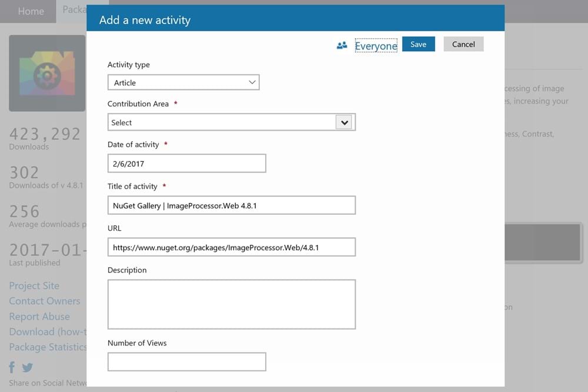
Task: Click the Title of activity input field
Action: [x=231, y=205]
